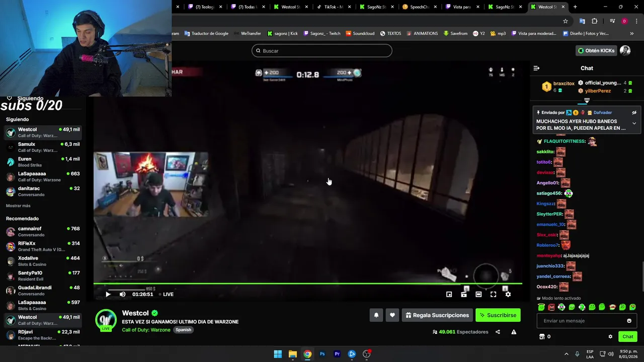This screenshot has height=362, width=644.
Task: Click Regala Suscripciones button
Action: (437, 315)
